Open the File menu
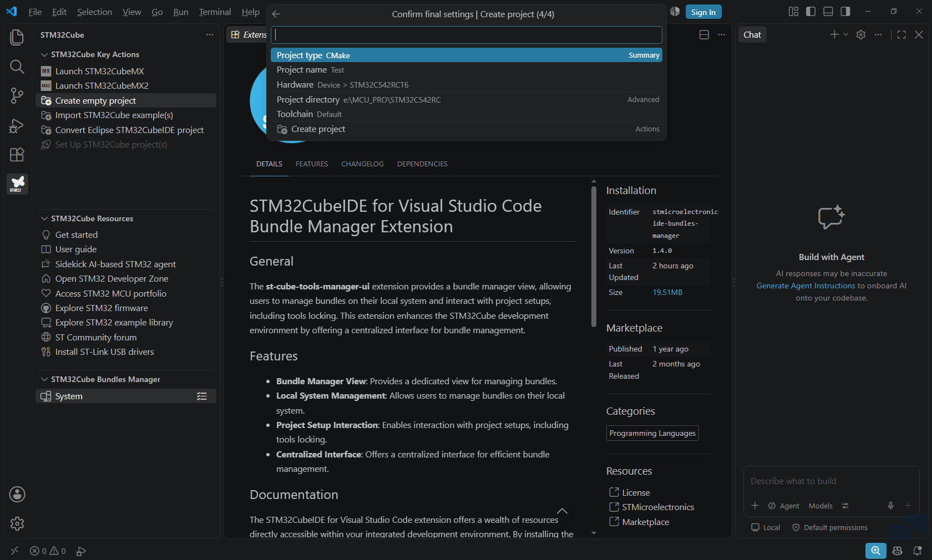Image resolution: width=932 pixels, height=560 pixels. [x=35, y=12]
